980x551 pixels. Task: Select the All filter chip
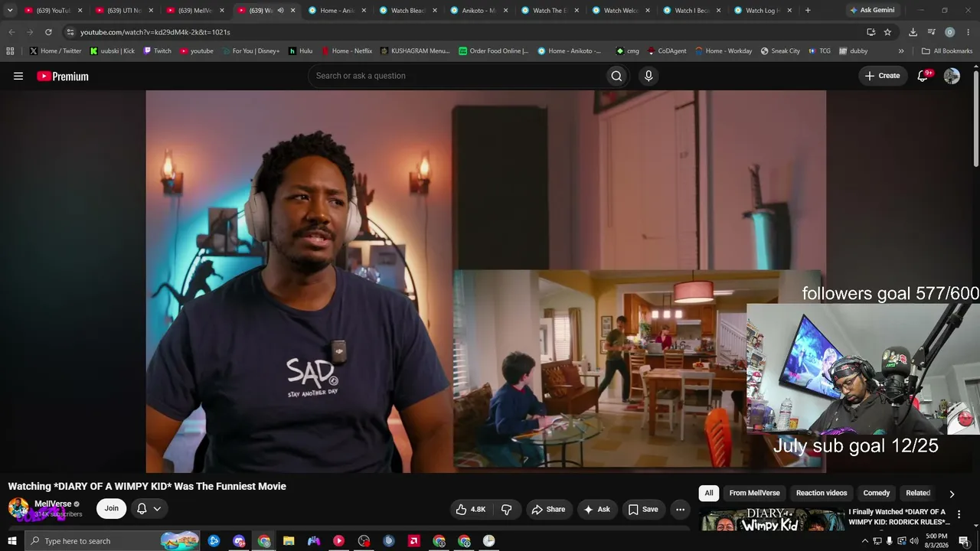[709, 494]
